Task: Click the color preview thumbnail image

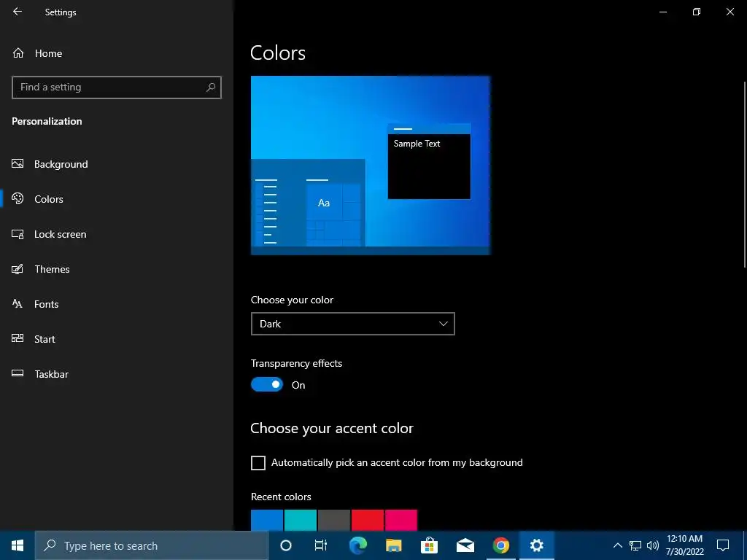Action: pyautogui.click(x=371, y=166)
